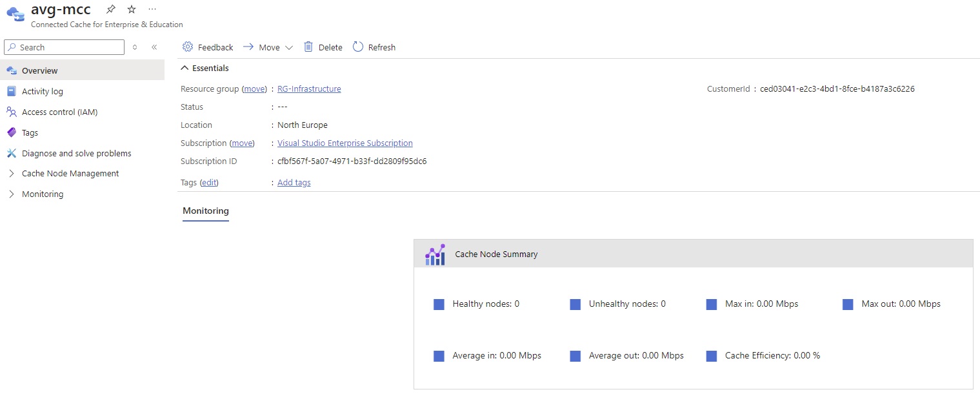
Task: Open the Activity log blade icon
Action: [x=13, y=91]
